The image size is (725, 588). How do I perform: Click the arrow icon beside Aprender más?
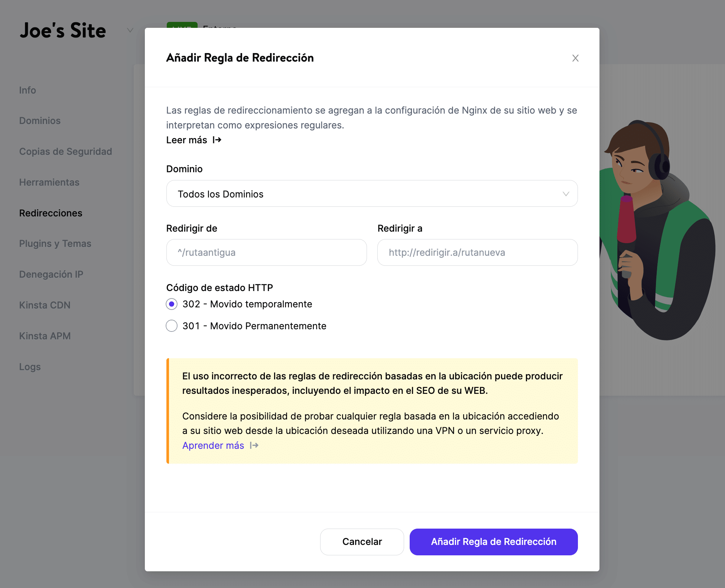pos(254,445)
